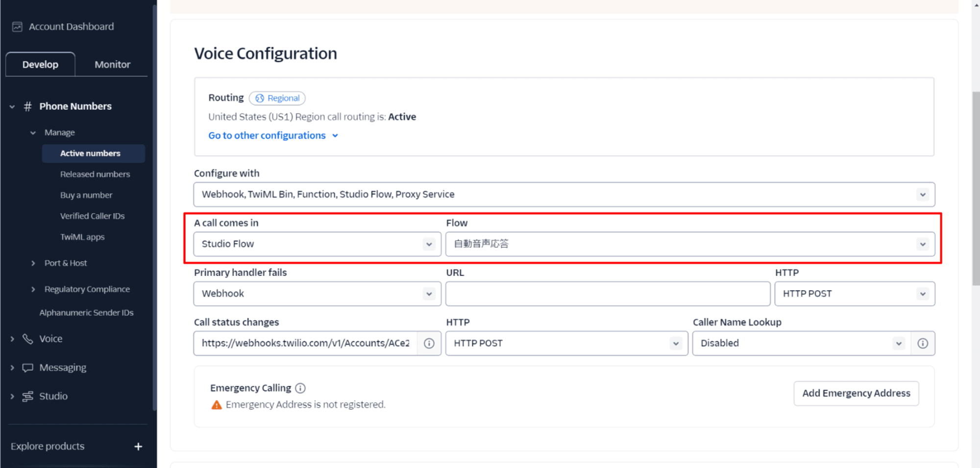Click the Primary handler URL input field
Screen dimensions: 980x468
[x=608, y=294]
